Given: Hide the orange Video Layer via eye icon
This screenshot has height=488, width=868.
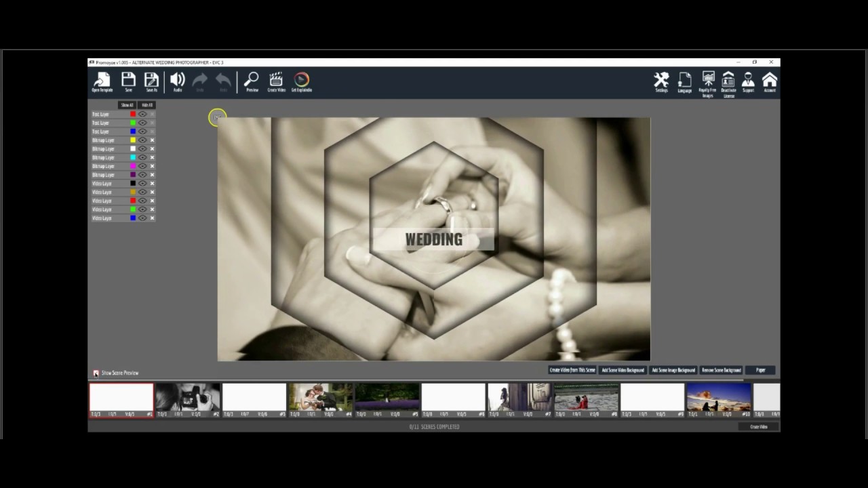Looking at the screenshot, I should click(x=142, y=192).
